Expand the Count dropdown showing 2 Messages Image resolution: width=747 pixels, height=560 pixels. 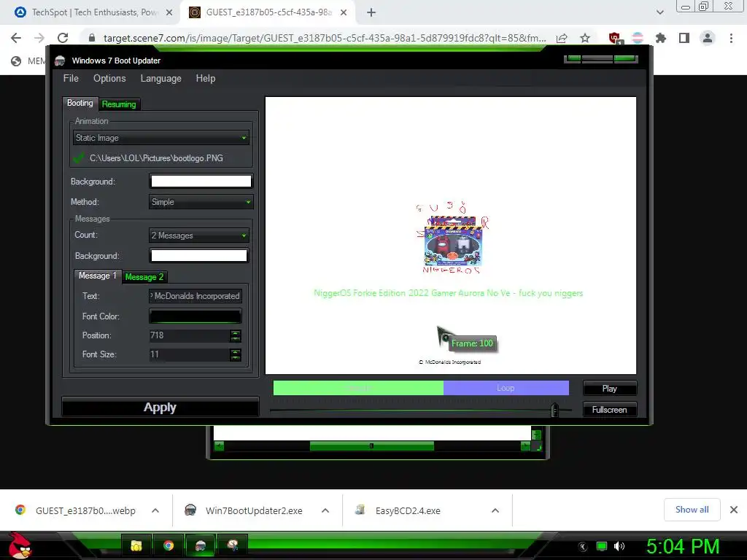(198, 236)
